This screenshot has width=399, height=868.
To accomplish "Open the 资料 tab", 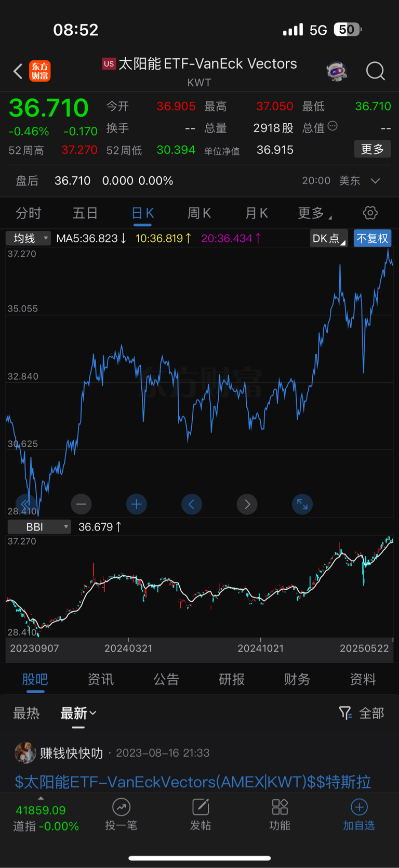I will pos(363,679).
